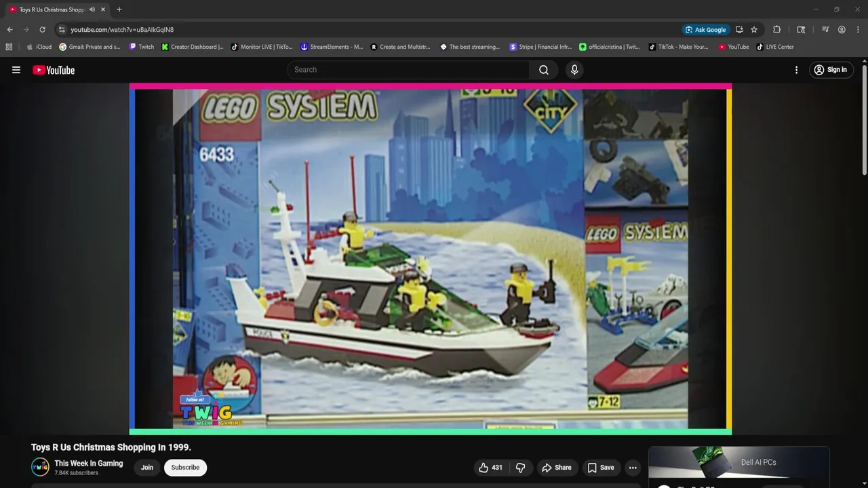Click the address bar URL
The width and height of the screenshot is (868, 488).
[x=122, y=30]
